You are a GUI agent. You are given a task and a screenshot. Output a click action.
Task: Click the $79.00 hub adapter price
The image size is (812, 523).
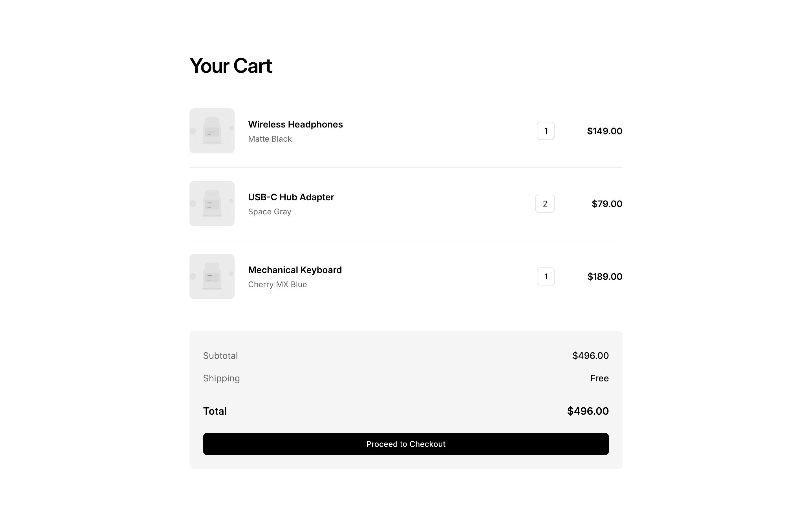tap(607, 204)
